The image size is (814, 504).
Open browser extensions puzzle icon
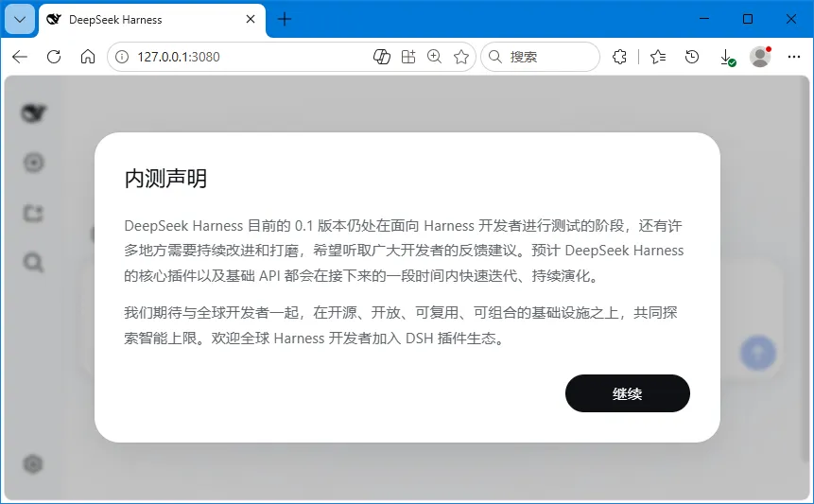619,57
